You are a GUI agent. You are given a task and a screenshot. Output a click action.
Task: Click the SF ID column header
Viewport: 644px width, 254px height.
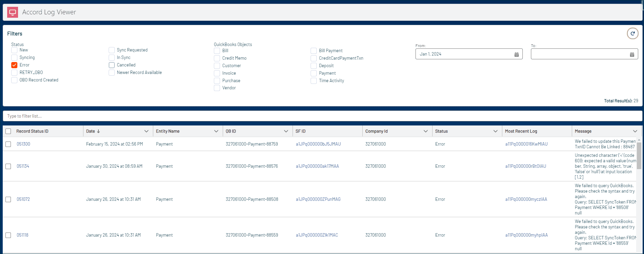300,131
